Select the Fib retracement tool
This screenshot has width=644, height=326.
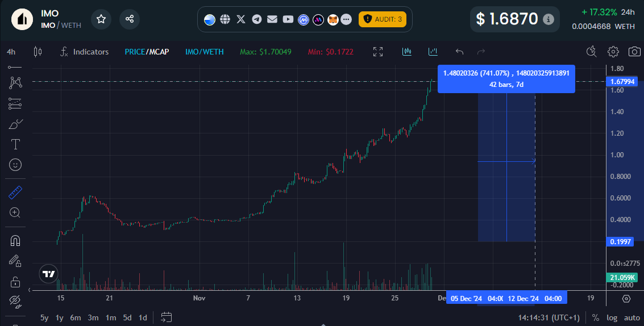[15, 103]
